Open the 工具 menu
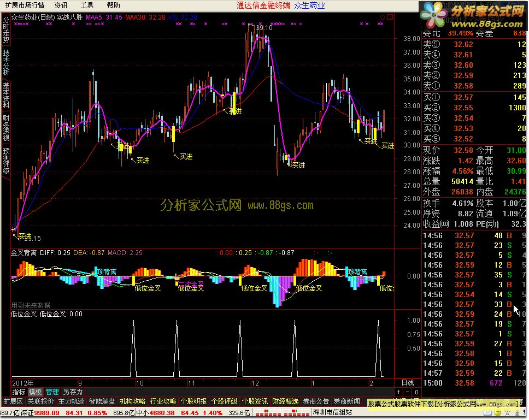This screenshot has width=529, height=420. point(87,5)
